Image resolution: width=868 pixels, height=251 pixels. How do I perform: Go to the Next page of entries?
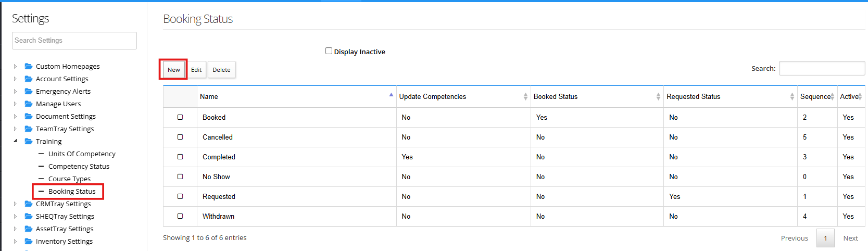(850, 238)
